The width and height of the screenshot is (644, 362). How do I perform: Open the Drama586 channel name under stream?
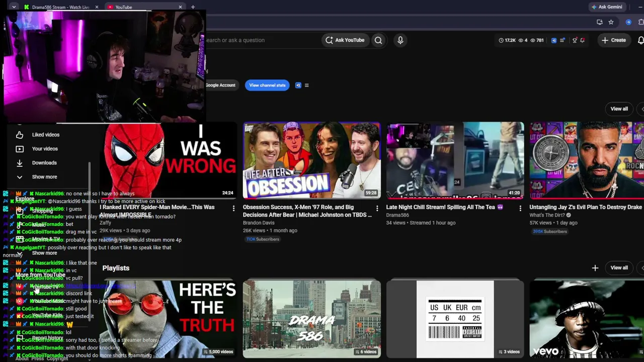[x=397, y=215]
